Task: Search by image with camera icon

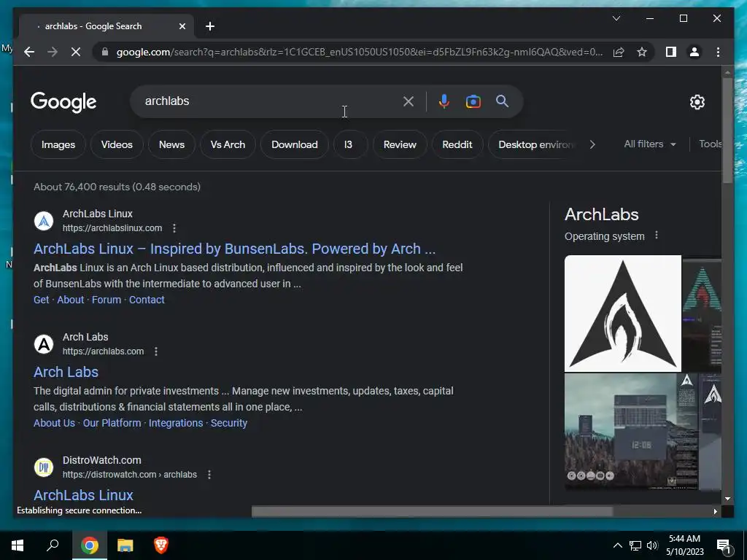Action: (x=473, y=101)
